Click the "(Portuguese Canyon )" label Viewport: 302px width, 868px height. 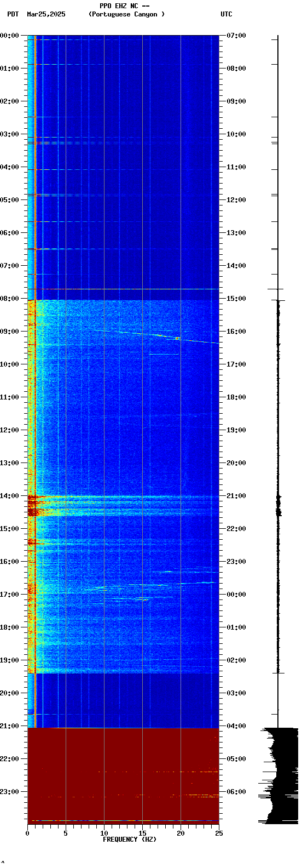point(126,14)
